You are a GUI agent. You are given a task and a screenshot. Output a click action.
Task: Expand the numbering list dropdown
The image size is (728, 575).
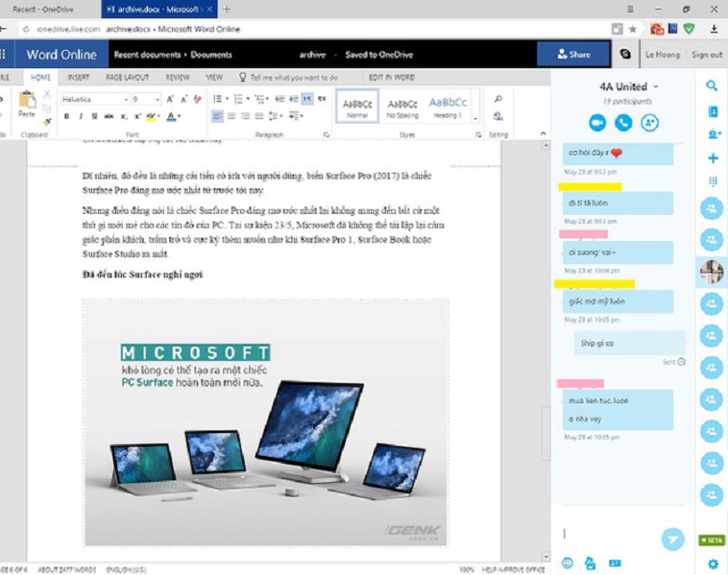pos(248,99)
